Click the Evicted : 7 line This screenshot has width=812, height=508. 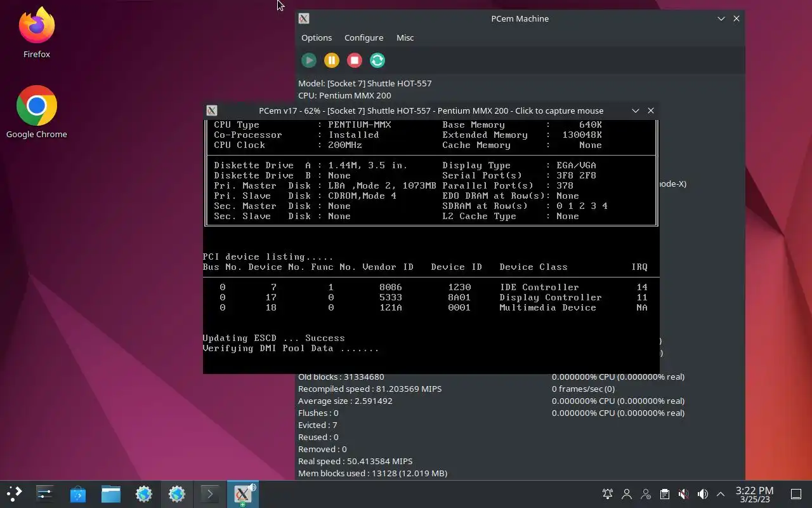pyautogui.click(x=318, y=425)
